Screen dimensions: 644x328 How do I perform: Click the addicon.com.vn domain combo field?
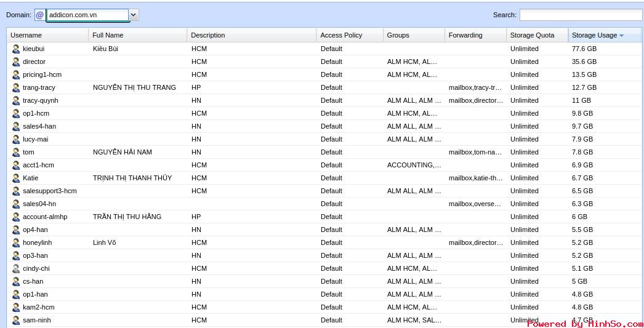87,15
